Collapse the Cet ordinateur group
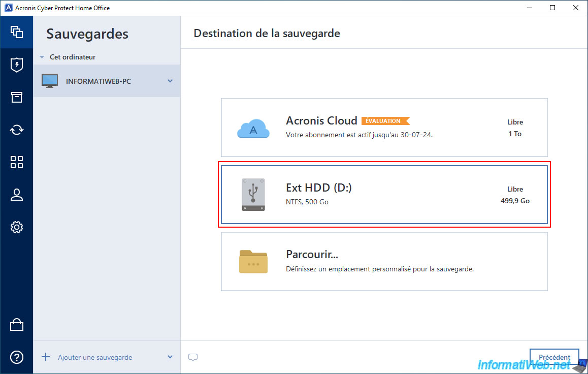Image resolution: width=588 pixels, height=374 pixels. (42, 57)
